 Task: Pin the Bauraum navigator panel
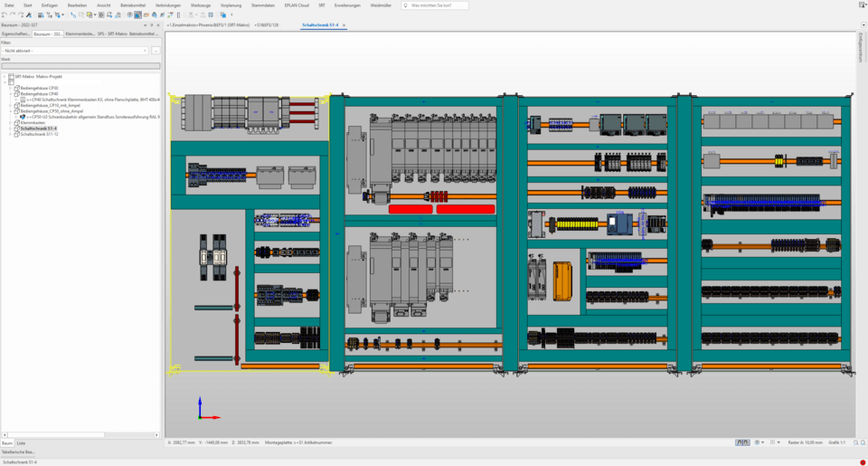point(151,25)
